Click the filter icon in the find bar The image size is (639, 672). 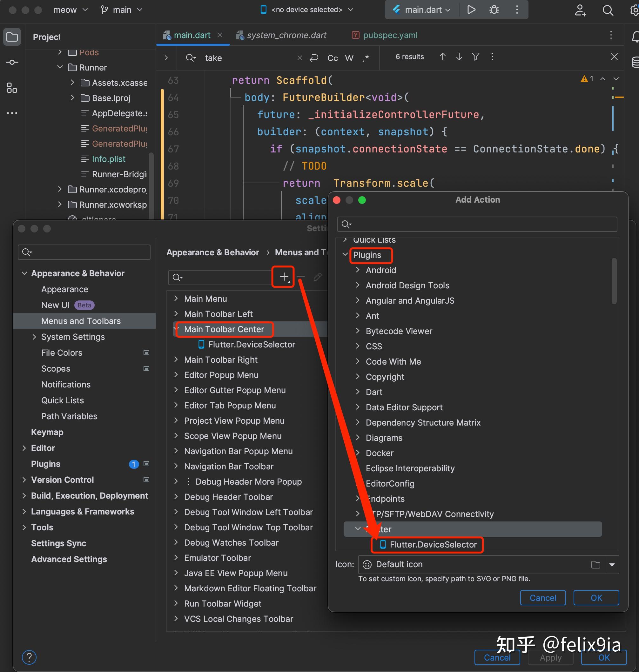(475, 57)
